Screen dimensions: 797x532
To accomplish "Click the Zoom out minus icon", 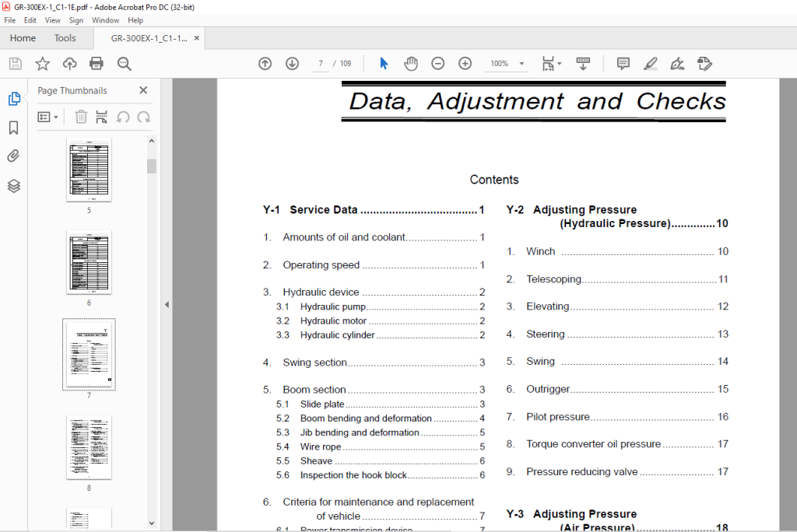I will [x=437, y=64].
